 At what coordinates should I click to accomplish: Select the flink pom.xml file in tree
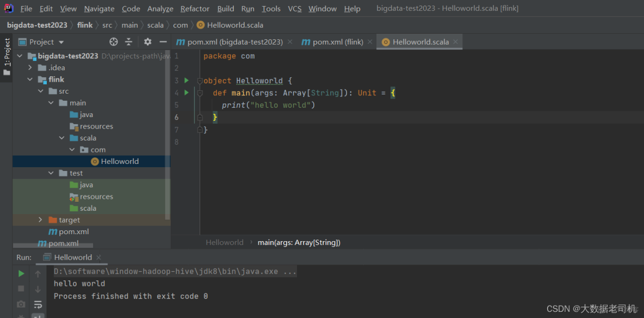point(73,232)
